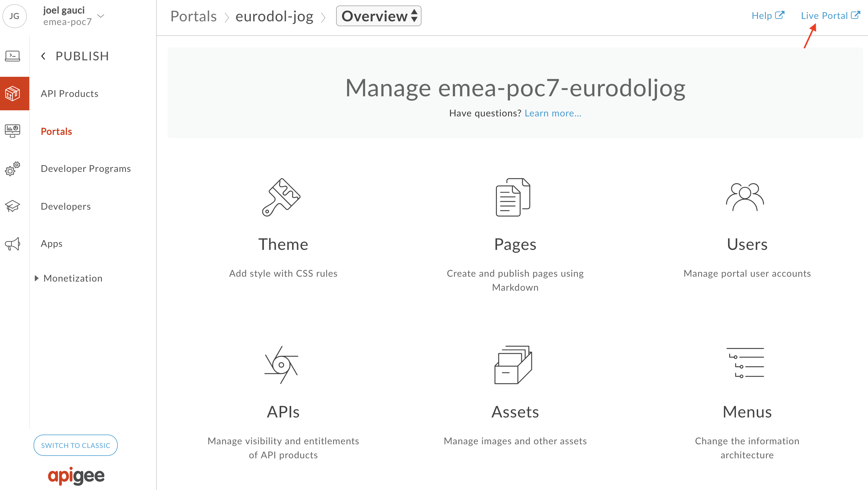The width and height of the screenshot is (868, 490).
Task: Click 'Manage portal user accounts' description
Action: tap(747, 273)
